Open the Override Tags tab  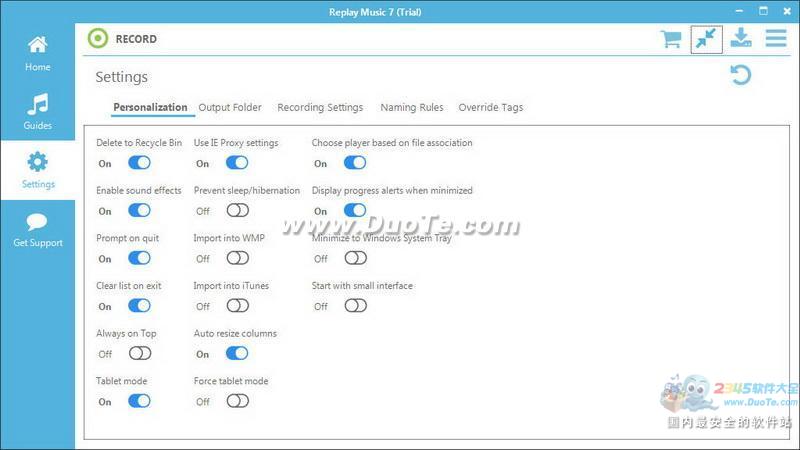coord(490,107)
